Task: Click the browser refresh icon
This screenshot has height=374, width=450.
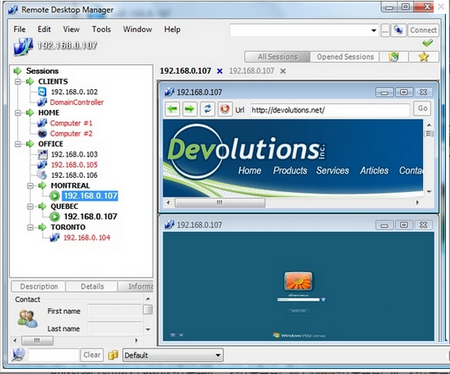Action: click(207, 109)
